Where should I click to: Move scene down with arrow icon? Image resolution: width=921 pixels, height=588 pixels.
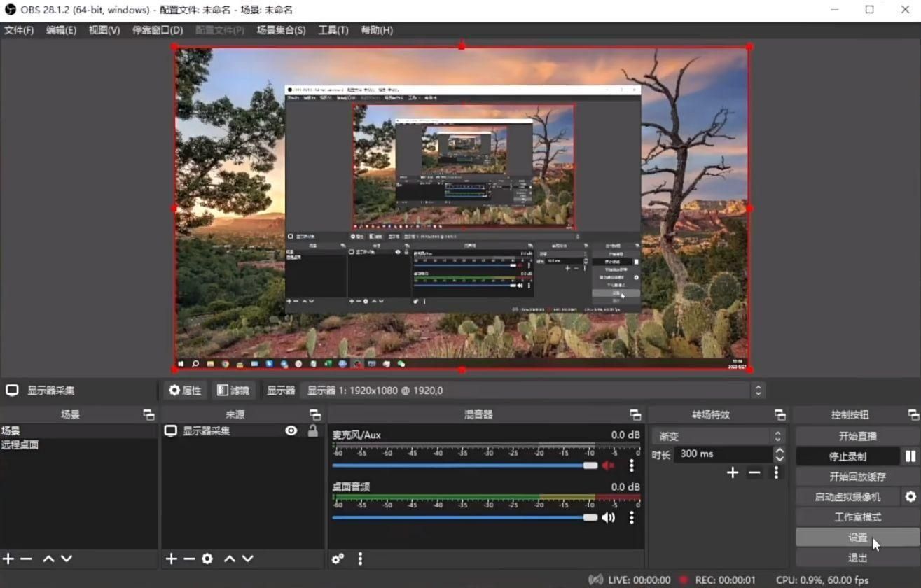coord(67,559)
